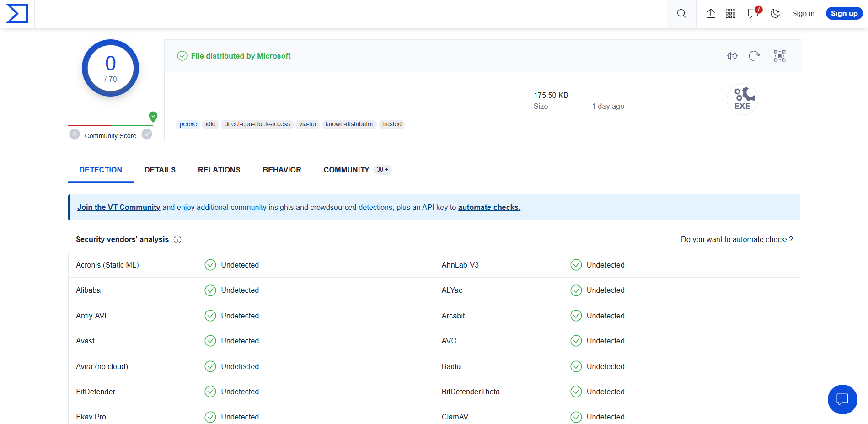Switch to the DETECTION tab
868x424 pixels.
(101, 170)
